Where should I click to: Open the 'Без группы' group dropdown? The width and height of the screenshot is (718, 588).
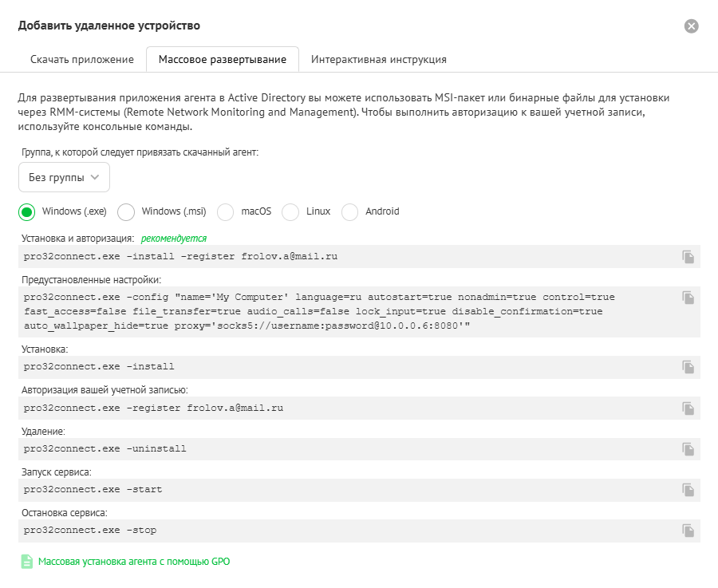pyautogui.click(x=64, y=177)
